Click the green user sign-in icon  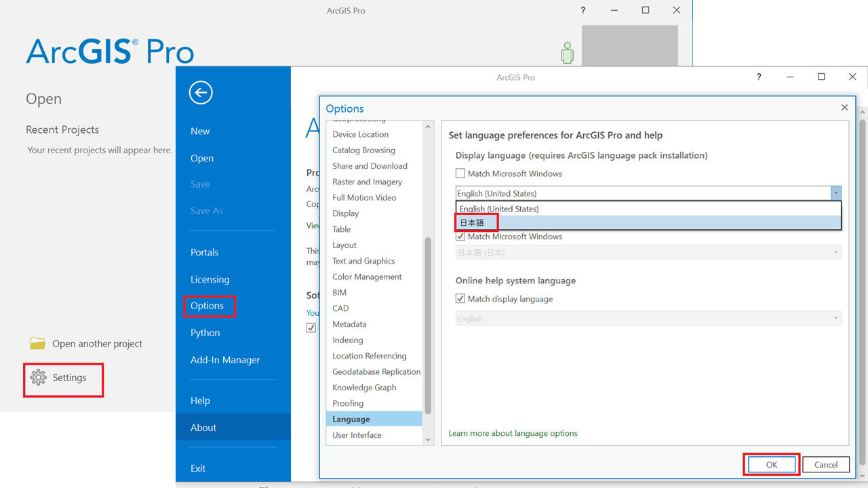(568, 53)
